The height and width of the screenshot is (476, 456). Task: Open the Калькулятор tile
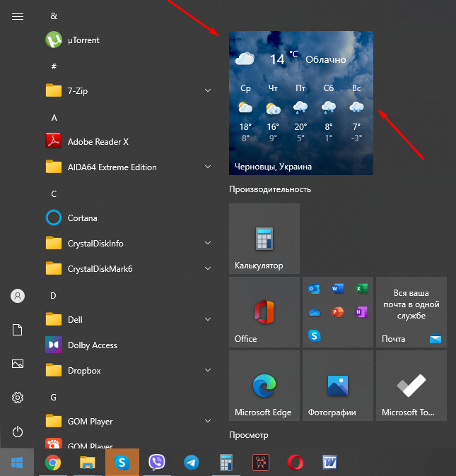click(264, 239)
